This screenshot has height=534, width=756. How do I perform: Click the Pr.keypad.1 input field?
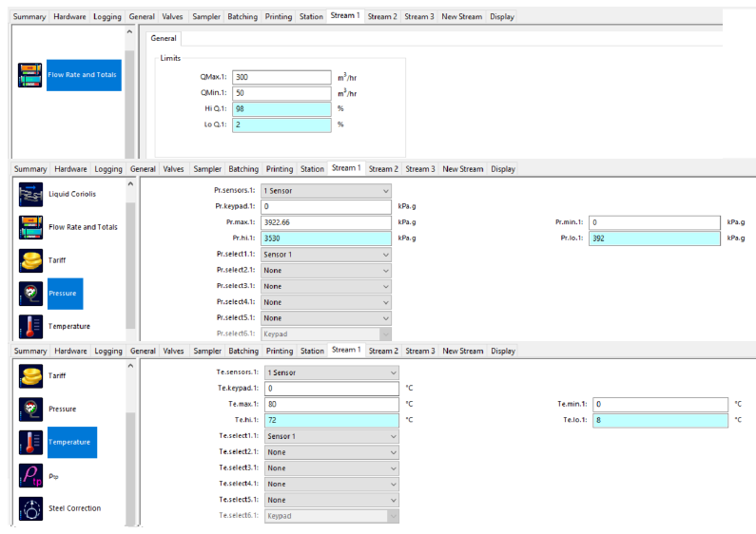(x=326, y=207)
